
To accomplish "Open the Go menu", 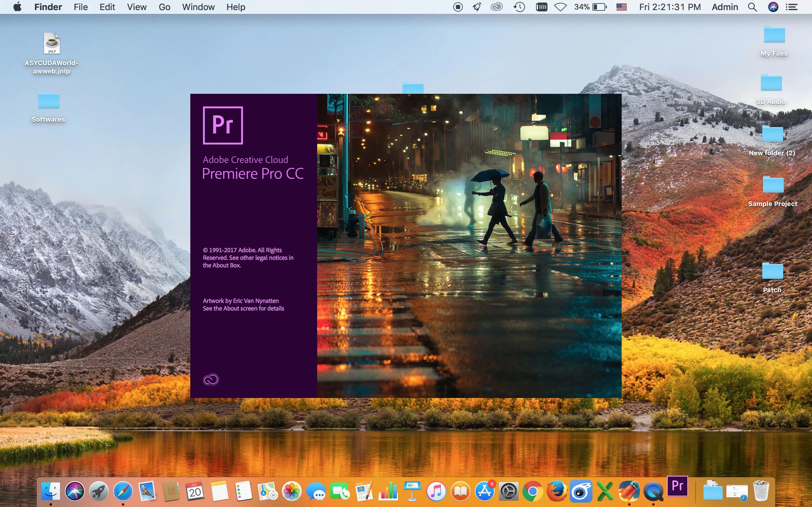I will pos(164,7).
